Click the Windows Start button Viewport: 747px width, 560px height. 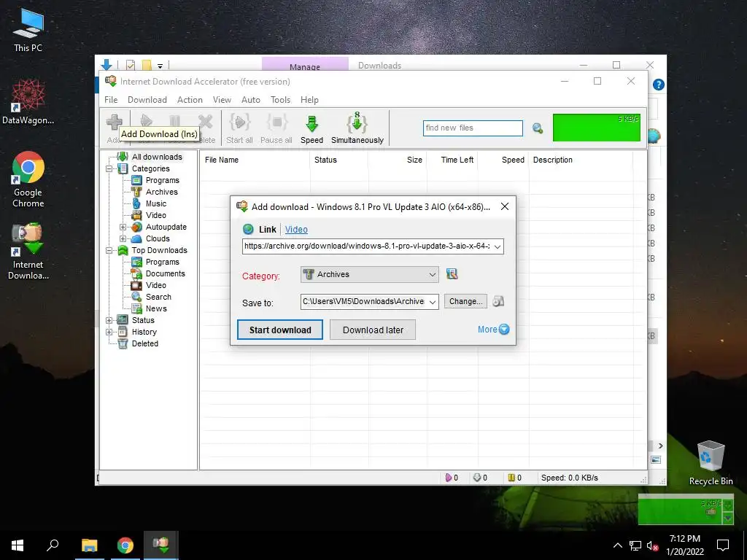pos(18,545)
